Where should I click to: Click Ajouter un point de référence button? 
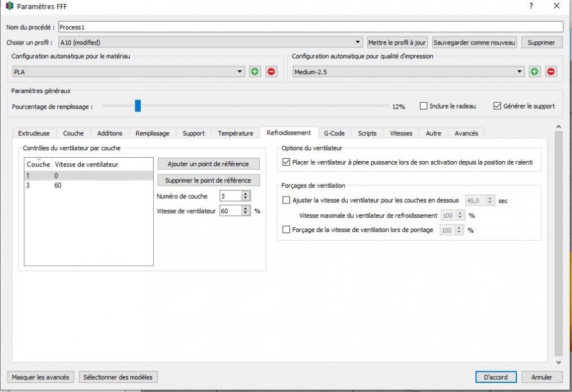pyautogui.click(x=208, y=164)
